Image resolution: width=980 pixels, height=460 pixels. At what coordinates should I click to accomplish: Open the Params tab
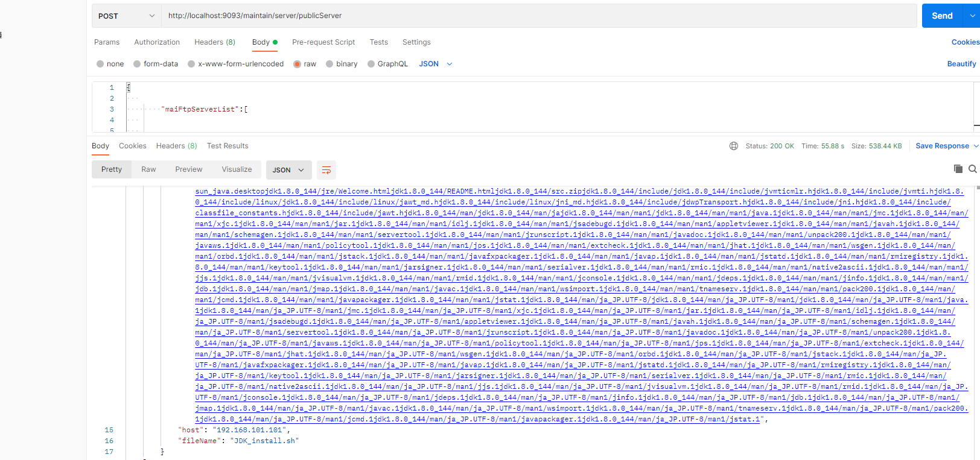click(107, 42)
